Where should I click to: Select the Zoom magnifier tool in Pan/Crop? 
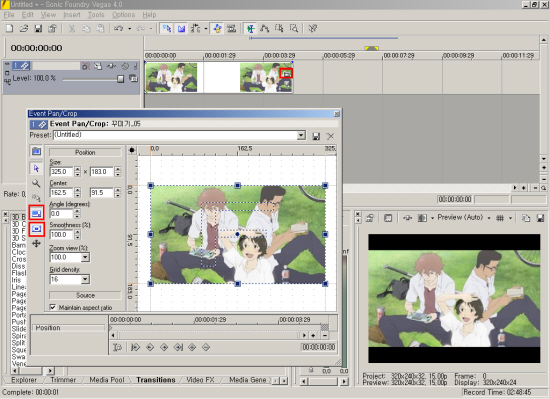[x=36, y=183]
